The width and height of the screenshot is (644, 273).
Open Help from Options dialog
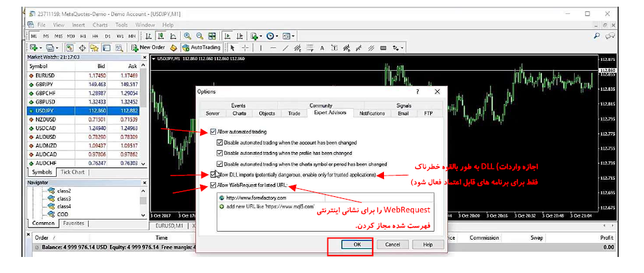click(x=429, y=244)
